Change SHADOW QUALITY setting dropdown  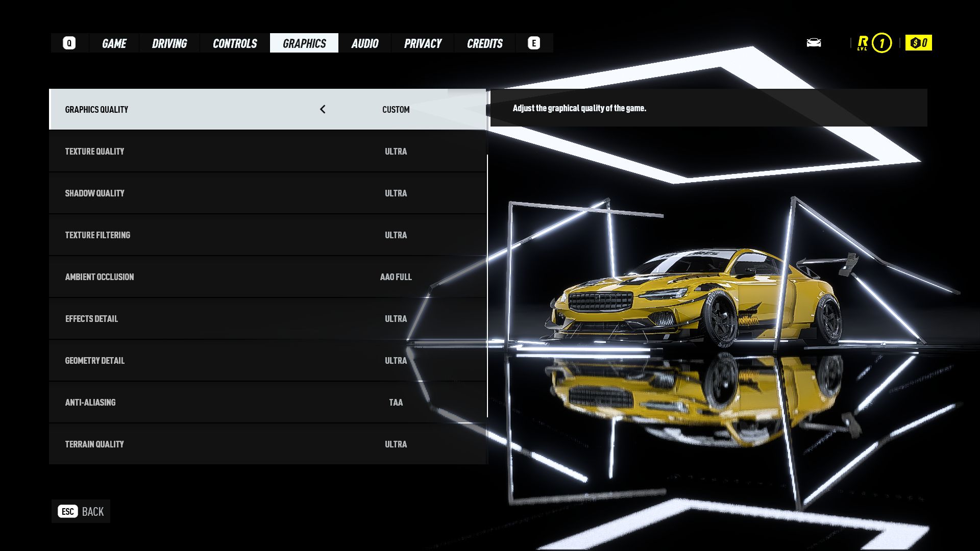pyautogui.click(x=396, y=193)
